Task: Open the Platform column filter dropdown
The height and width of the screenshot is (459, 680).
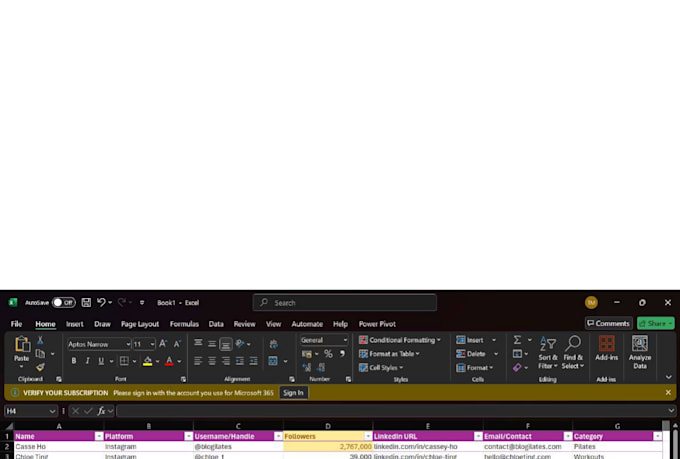Action: point(189,436)
